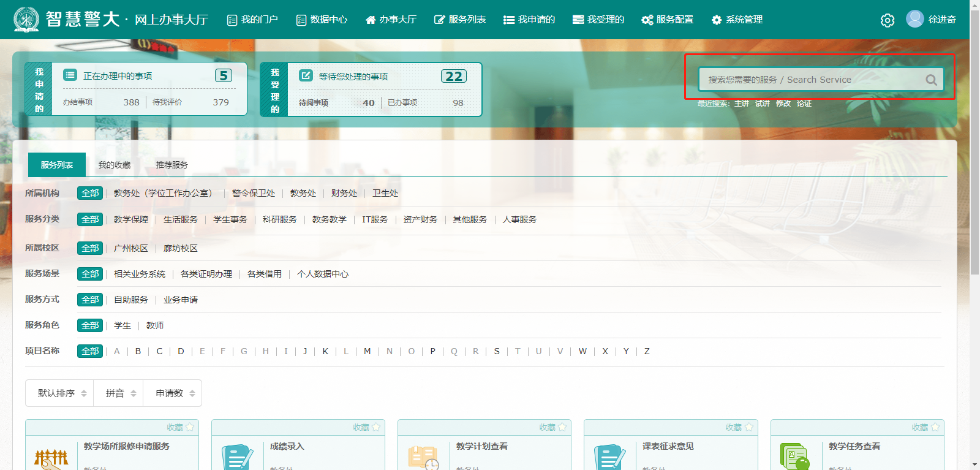Click the 等待您处理的事项 count 22
Screen dimensions: 980x470
click(454, 76)
